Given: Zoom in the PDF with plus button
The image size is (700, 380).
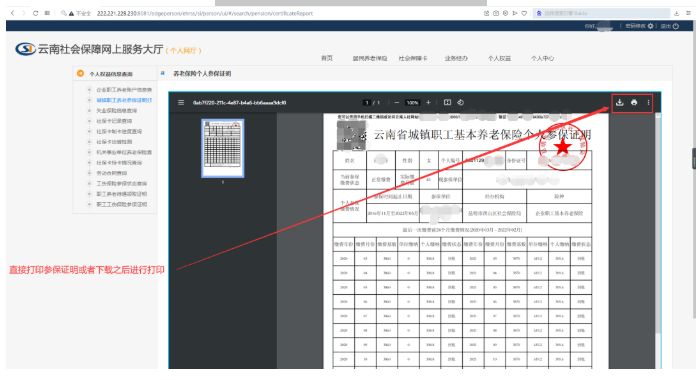Looking at the screenshot, I should point(428,102).
